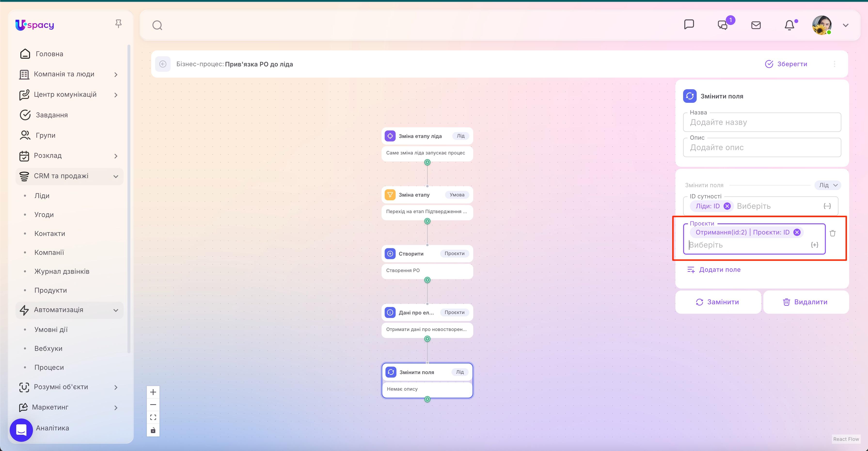The height and width of the screenshot is (451, 868).
Task: Open the Intercom chat bubble bottom left
Action: 21,430
